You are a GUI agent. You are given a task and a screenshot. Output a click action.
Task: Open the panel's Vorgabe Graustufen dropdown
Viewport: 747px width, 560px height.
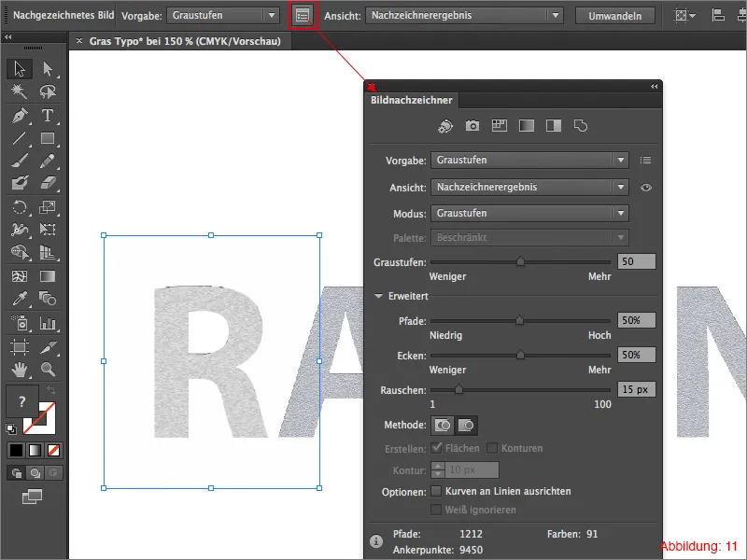click(529, 160)
